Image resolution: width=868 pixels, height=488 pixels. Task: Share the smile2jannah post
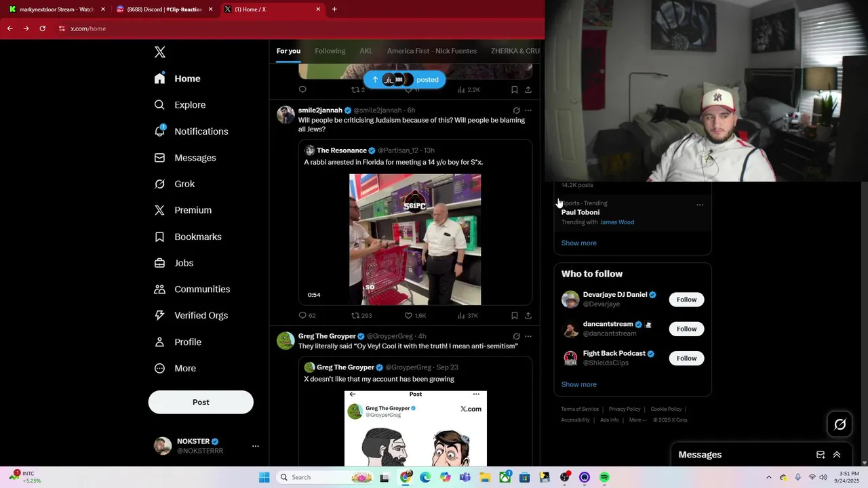(x=528, y=315)
